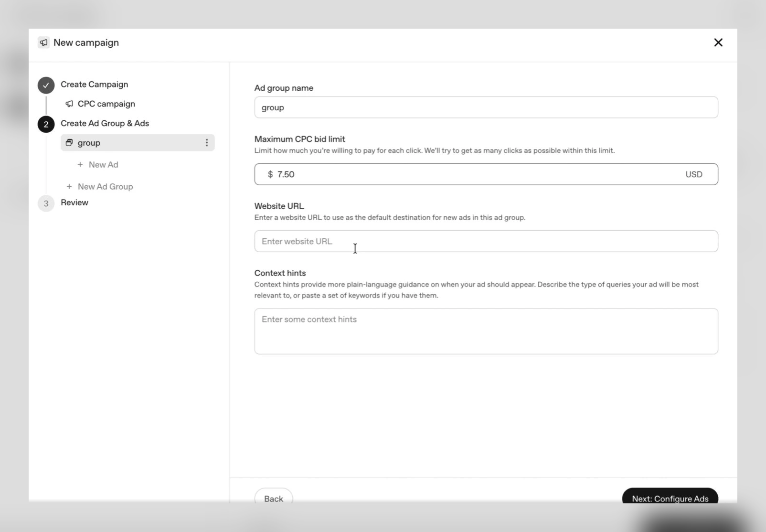
Task: Select the group ad group row
Action: pos(138,143)
